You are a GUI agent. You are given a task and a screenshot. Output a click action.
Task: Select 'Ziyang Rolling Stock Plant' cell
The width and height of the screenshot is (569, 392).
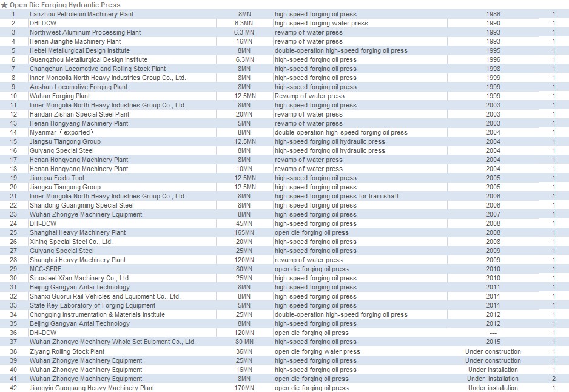(67, 351)
